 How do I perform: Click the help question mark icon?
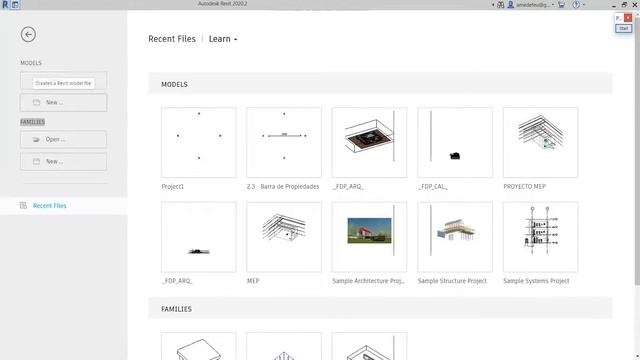[x=576, y=5]
